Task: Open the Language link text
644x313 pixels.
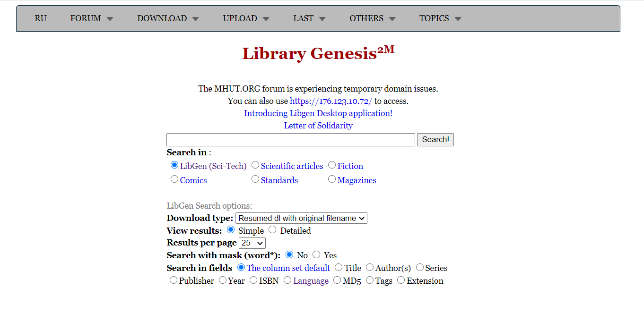Action: (x=311, y=281)
